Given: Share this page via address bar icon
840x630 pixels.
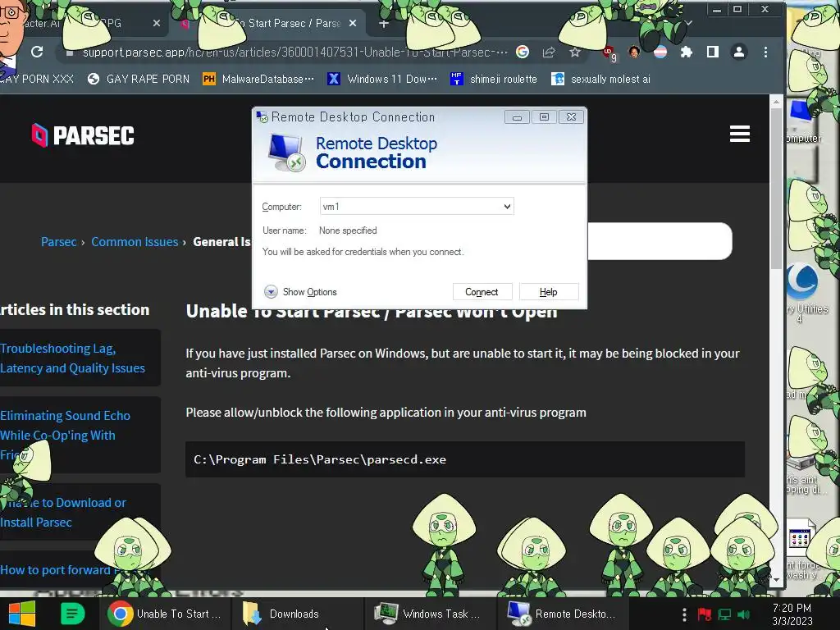Looking at the screenshot, I should click(549, 52).
